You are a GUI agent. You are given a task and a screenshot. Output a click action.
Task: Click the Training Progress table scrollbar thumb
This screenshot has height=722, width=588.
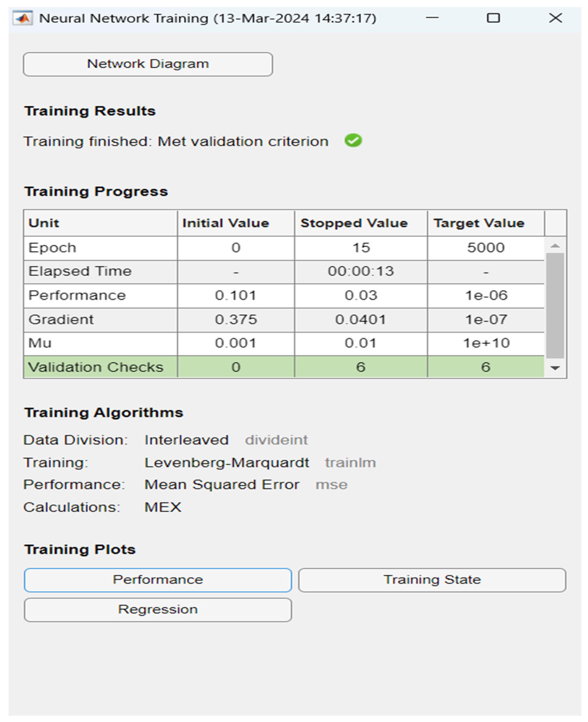(x=555, y=305)
